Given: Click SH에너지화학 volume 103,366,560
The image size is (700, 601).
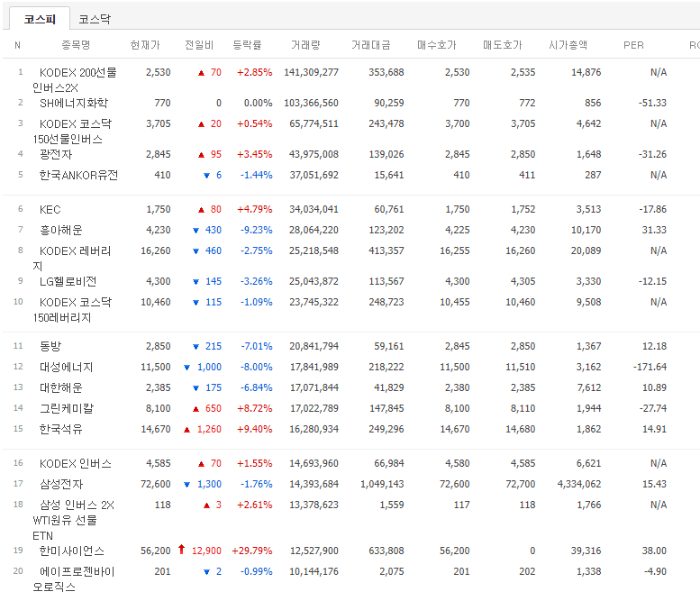Looking at the screenshot, I should pos(311,103).
